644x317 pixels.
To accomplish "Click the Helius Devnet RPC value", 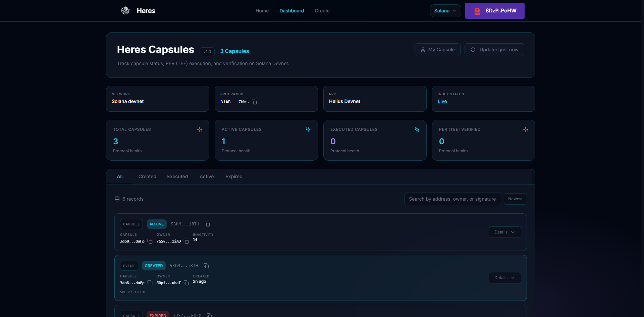I will pos(344,101).
